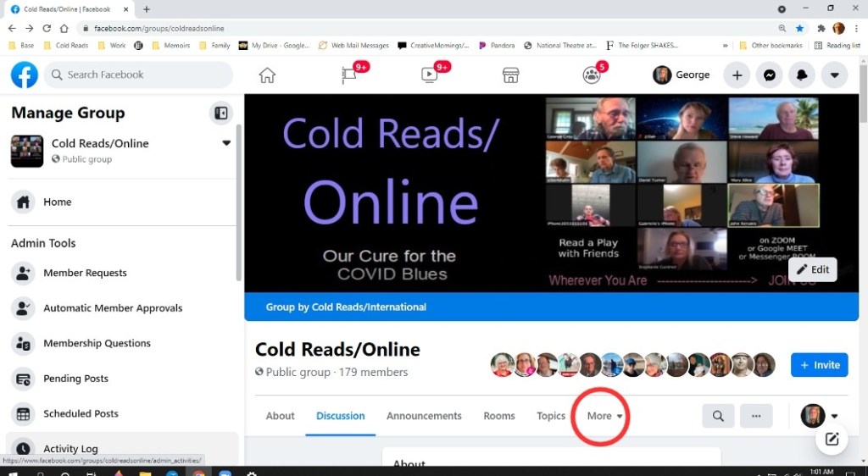868x476 pixels.
Task: Click the Pages flag icon in top navigation
Action: pyautogui.click(x=348, y=75)
